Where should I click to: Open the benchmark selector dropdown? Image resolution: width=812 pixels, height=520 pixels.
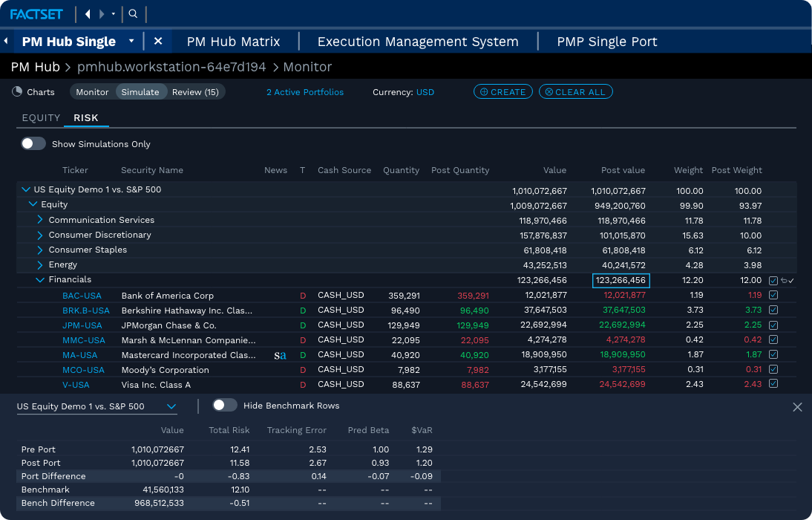(171, 406)
